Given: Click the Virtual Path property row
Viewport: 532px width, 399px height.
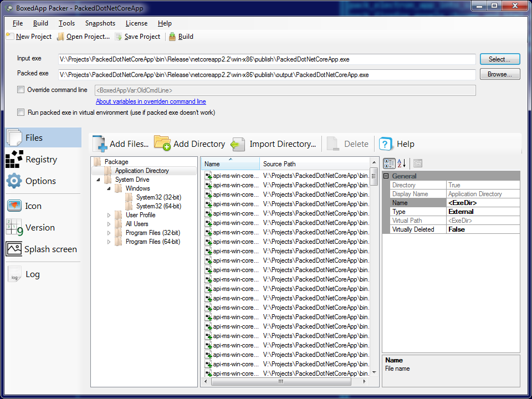Looking at the screenshot, I should pyautogui.click(x=454, y=221).
